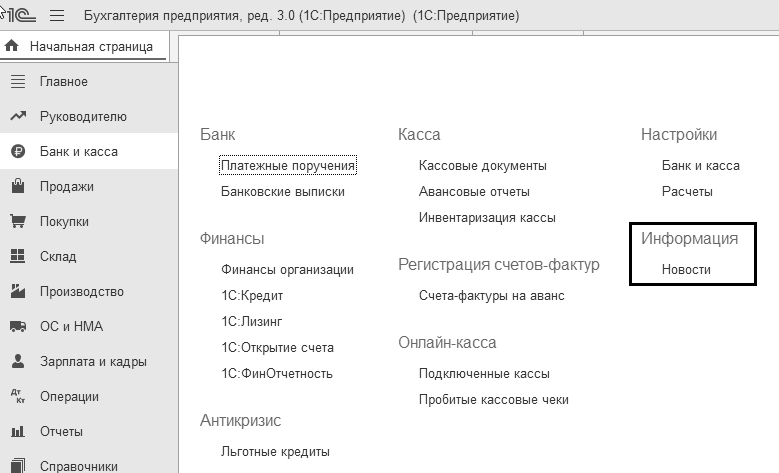Image resolution: width=779 pixels, height=473 pixels.
Task: Open Новости under Информация
Action: point(686,270)
